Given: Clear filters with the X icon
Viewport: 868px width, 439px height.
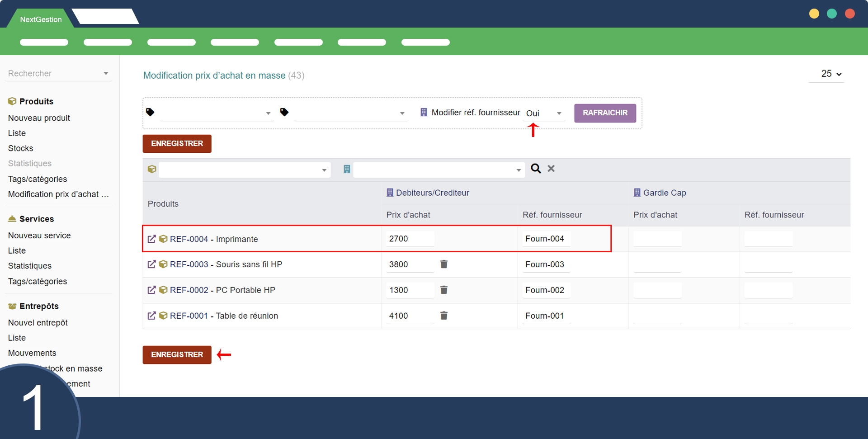Looking at the screenshot, I should [551, 169].
